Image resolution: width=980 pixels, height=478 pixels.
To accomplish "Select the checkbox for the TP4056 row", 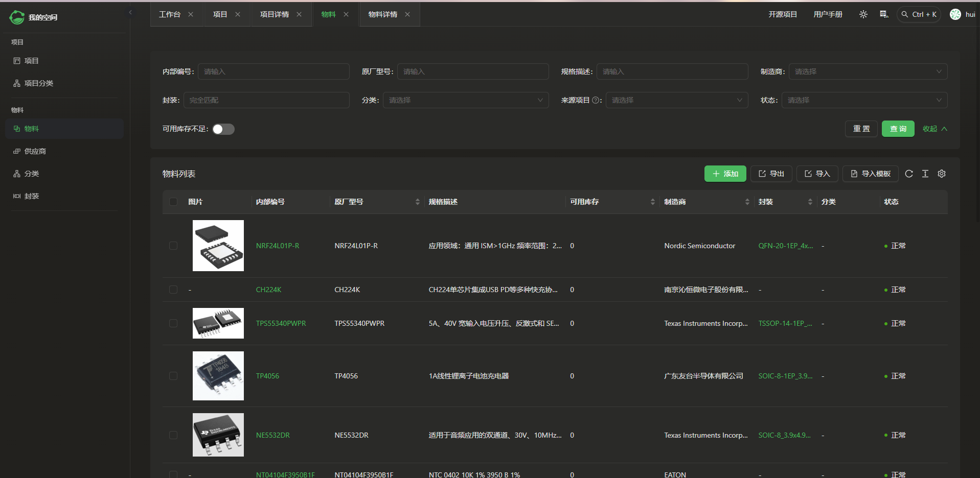I will coord(173,376).
